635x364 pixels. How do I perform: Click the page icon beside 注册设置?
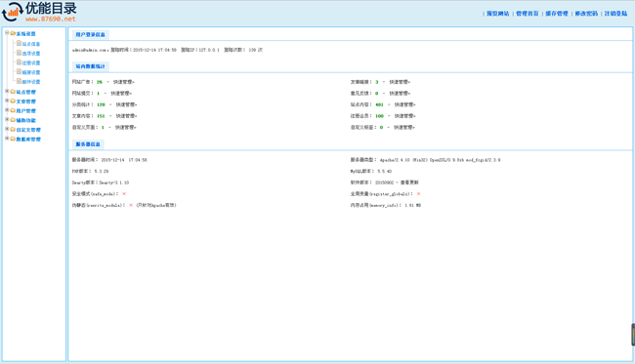(x=19, y=61)
